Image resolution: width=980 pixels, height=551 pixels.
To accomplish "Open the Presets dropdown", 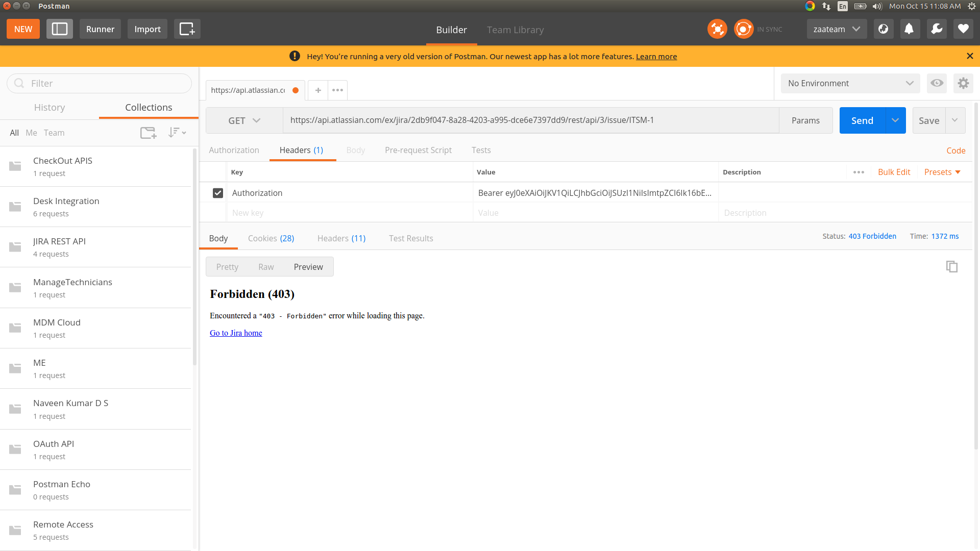I will tap(942, 172).
